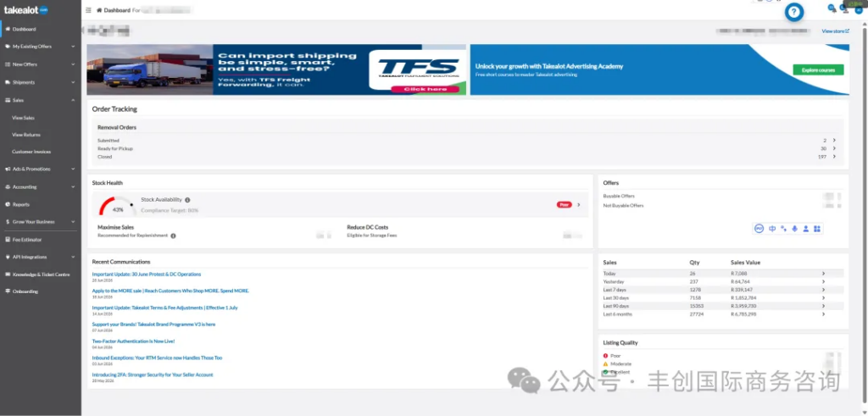Open Important Update: 30 June Protest link
The width and height of the screenshot is (868, 416).
[x=147, y=274]
